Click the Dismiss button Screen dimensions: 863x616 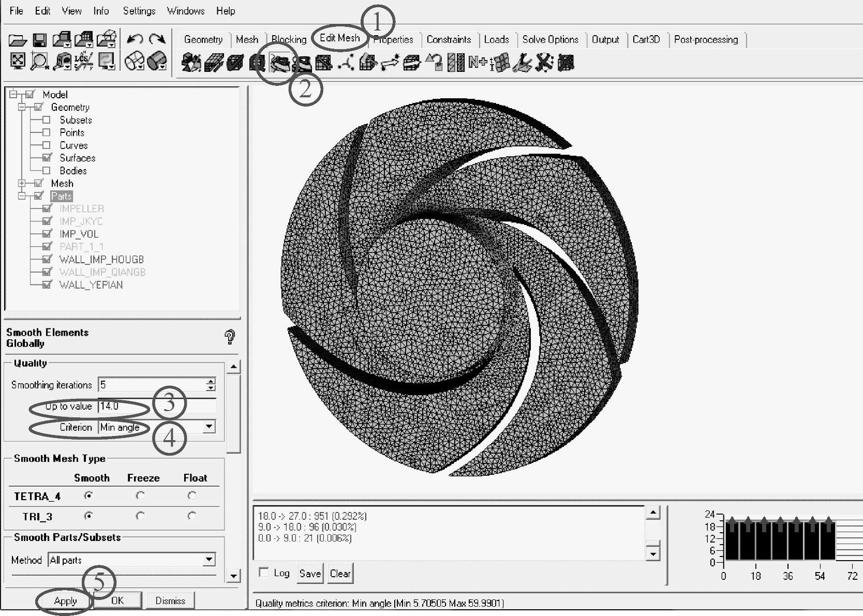(x=170, y=600)
